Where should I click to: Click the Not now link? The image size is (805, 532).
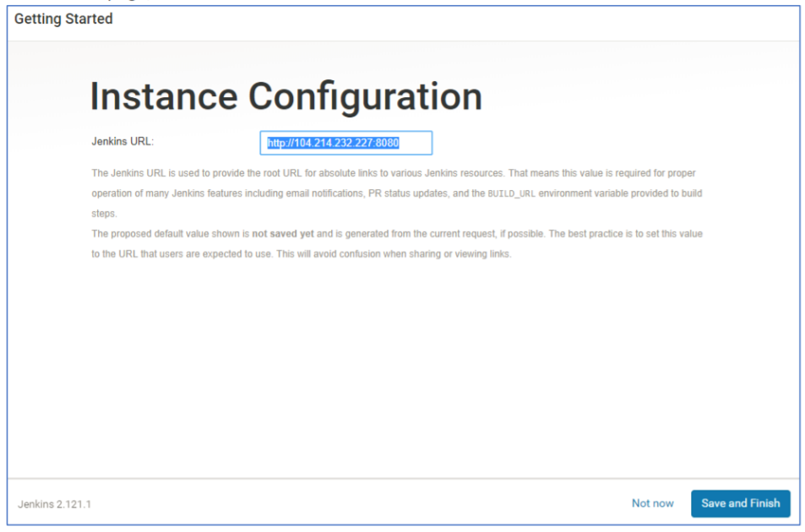652,503
